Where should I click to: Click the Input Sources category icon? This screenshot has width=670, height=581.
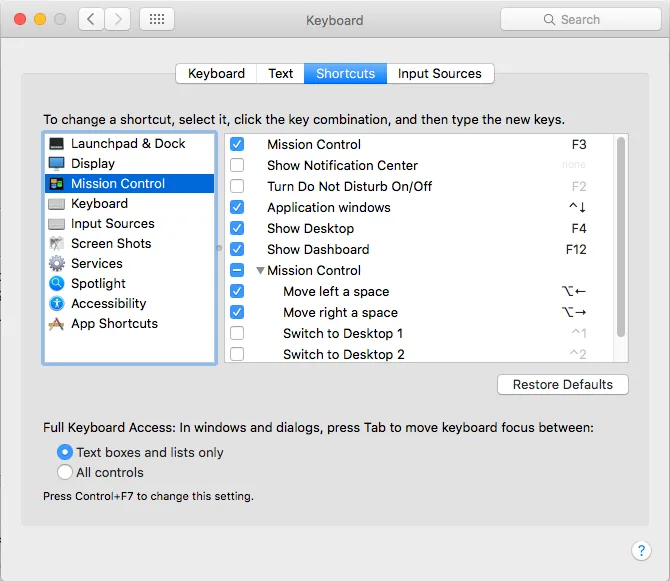[x=56, y=224]
